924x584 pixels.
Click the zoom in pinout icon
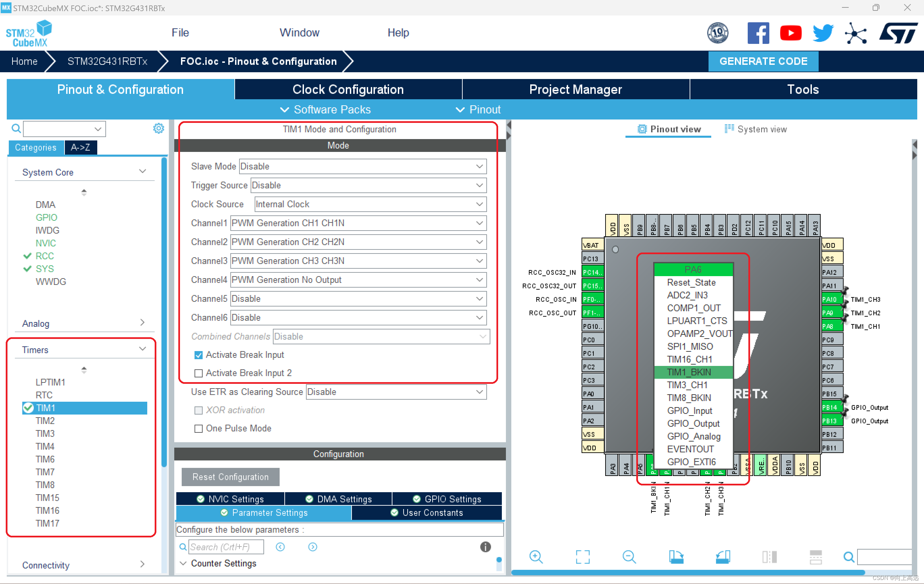pyautogui.click(x=536, y=556)
